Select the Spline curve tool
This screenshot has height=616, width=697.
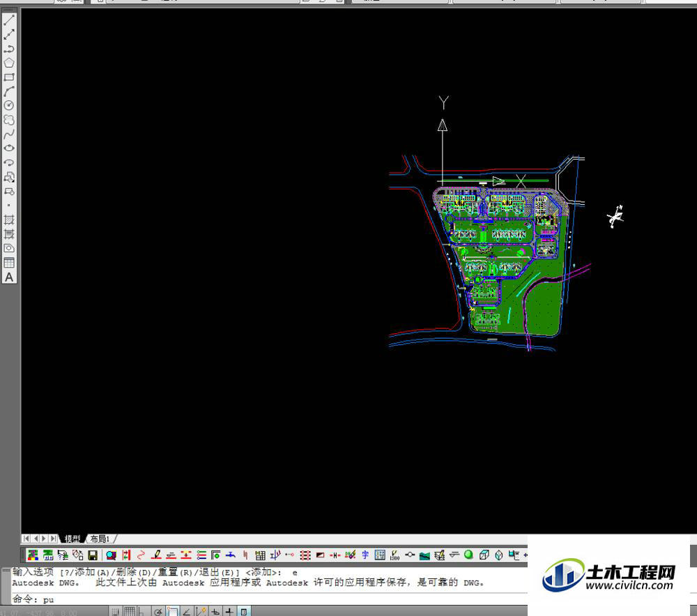coord(10,134)
